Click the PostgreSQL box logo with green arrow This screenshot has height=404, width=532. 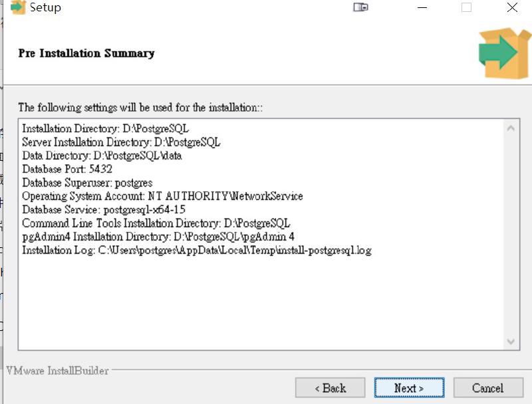tap(503, 53)
